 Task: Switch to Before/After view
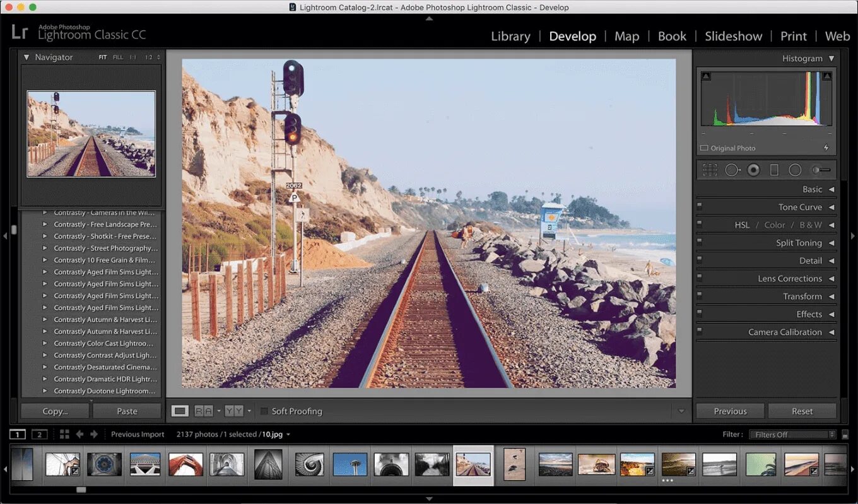point(203,411)
